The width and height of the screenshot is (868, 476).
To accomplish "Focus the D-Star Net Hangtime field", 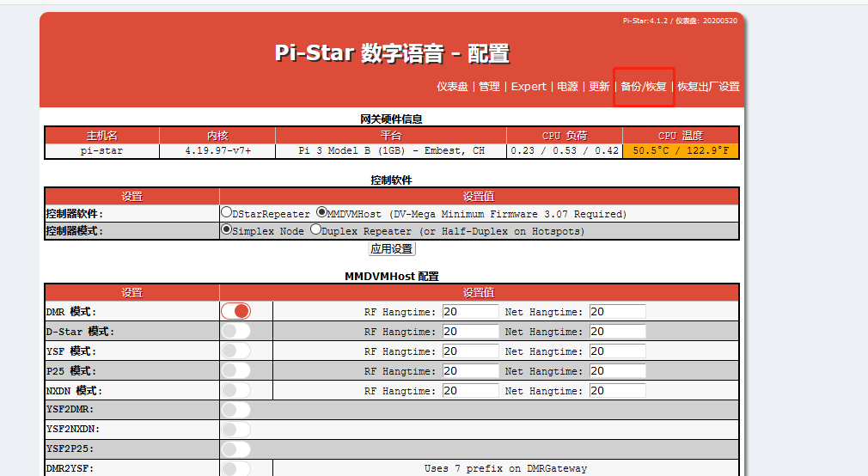I will tap(617, 332).
